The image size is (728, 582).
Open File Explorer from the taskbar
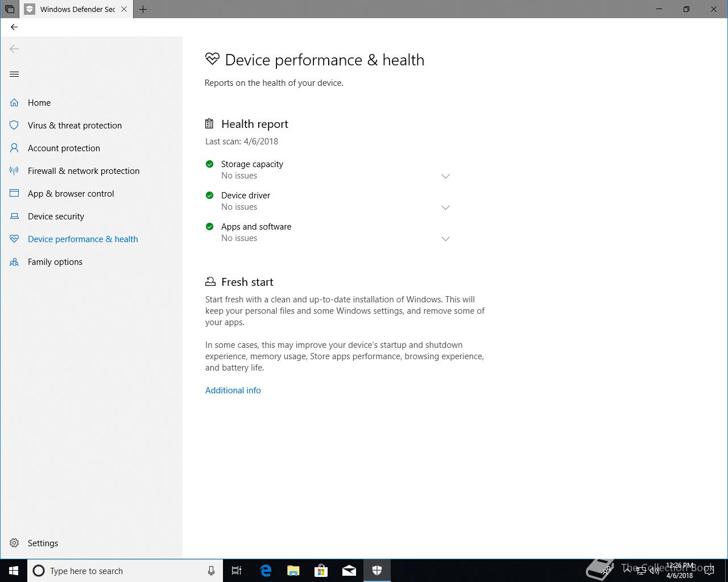coord(293,571)
